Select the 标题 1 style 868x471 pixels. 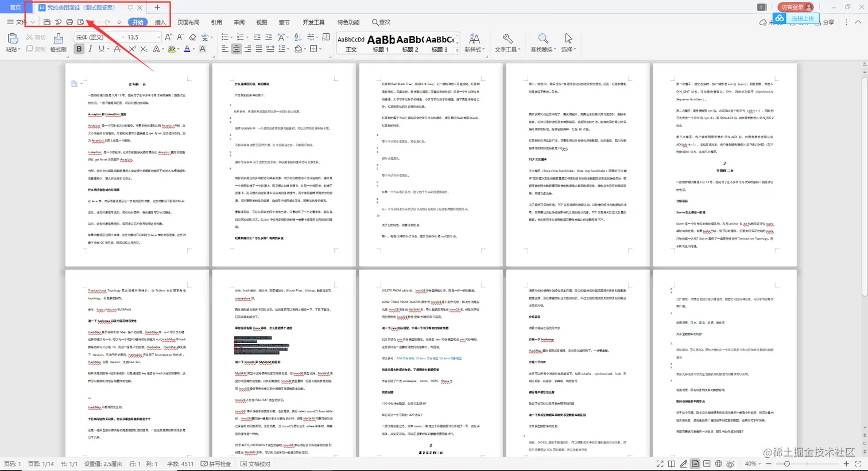click(x=381, y=44)
